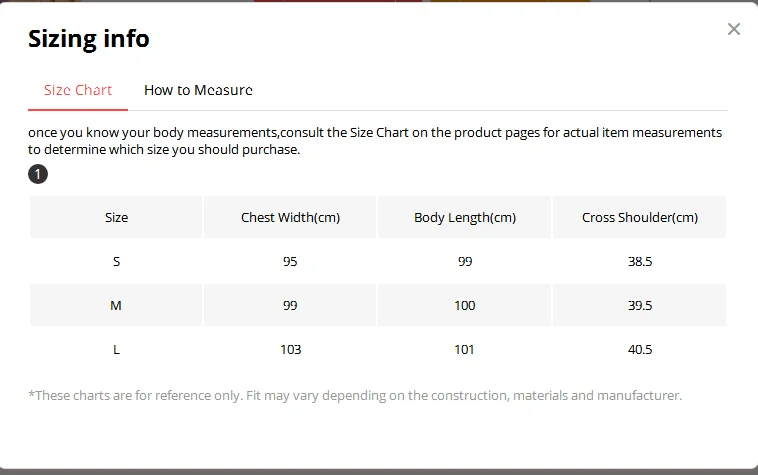Viewport: 758px width, 475px height.
Task: Select the S size row label
Action: tap(116, 261)
